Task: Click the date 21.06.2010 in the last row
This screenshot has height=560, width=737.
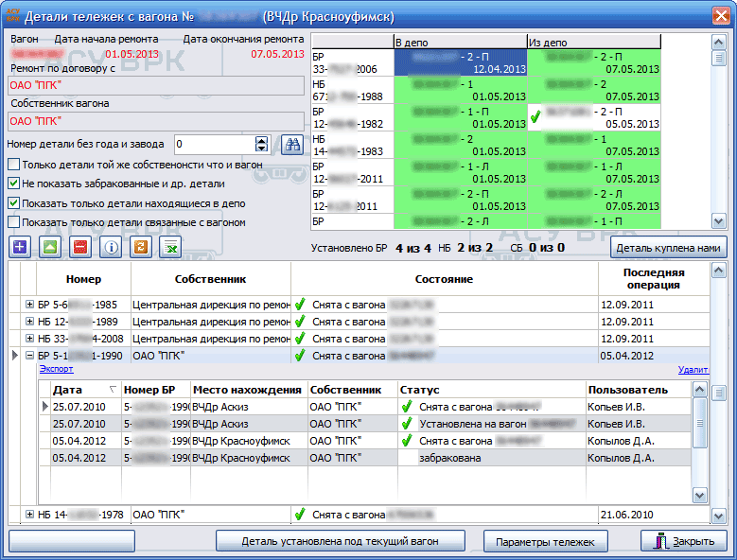Action: pyautogui.click(x=627, y=515)
